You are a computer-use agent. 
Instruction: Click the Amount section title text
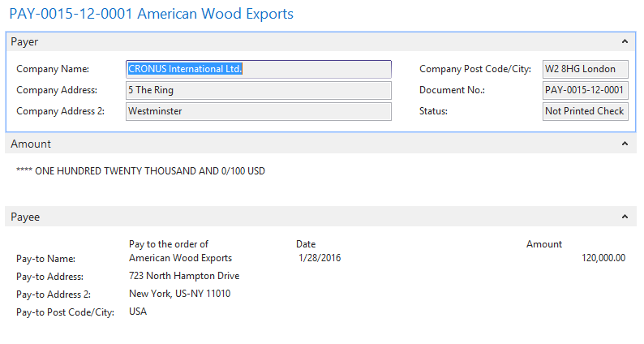pyautogui.click(x=31, y=144)
